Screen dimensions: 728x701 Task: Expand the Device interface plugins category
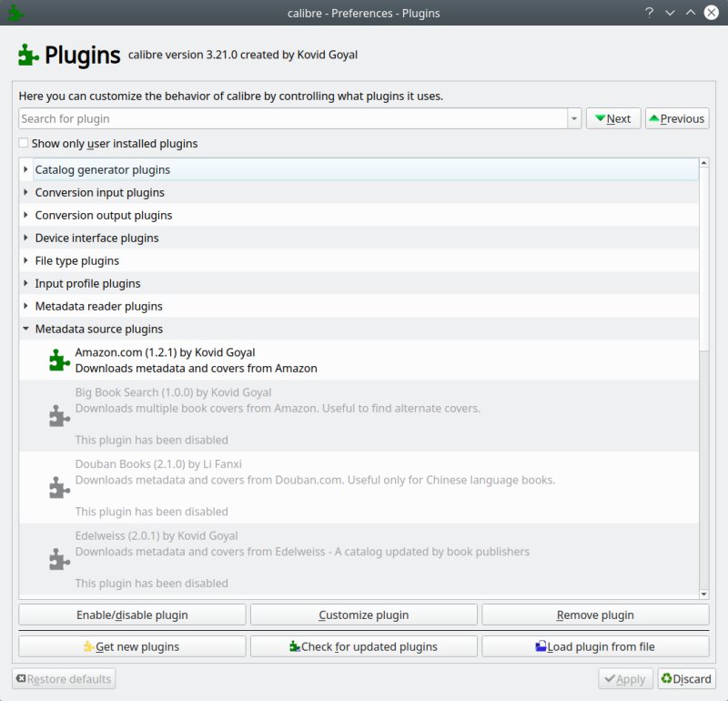(24, 238)
